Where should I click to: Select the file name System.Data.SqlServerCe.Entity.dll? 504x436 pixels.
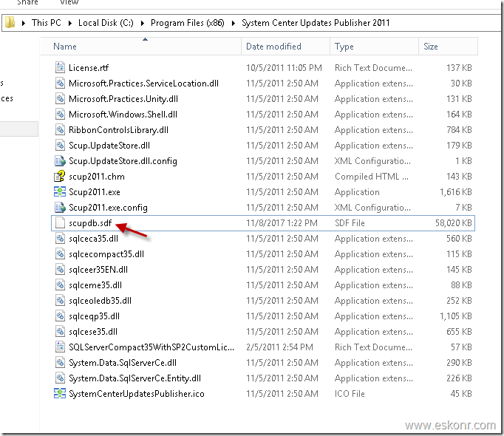(x=134, y=378)
